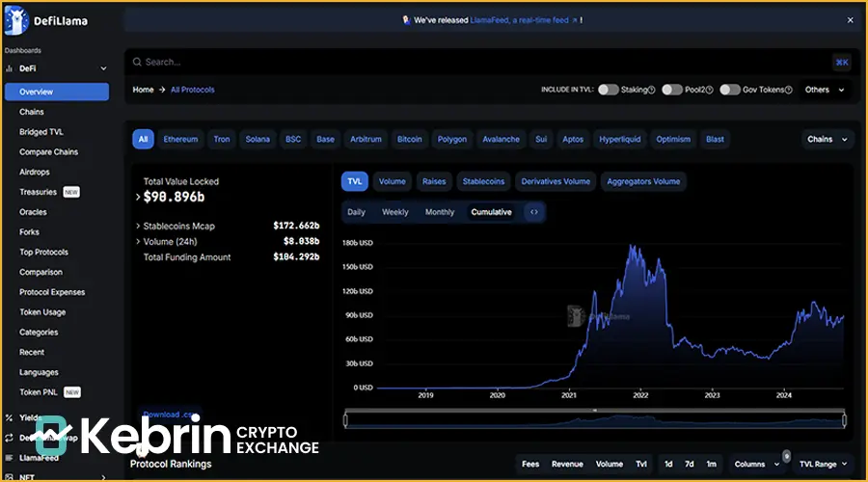Close the LlamaFeed announcement banner
This screenshot has width=868, height=482.
851,20
